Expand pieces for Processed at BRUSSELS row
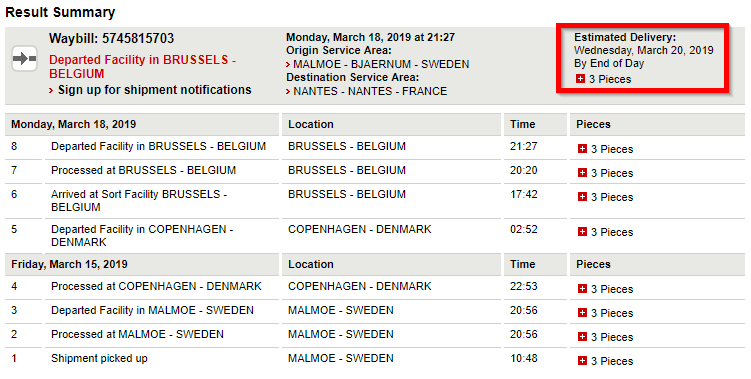Viewport: 751px width, 379px height. pos(582,173)
